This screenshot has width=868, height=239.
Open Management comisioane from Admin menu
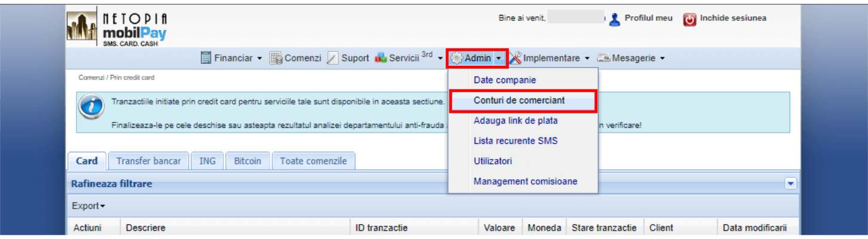point(525,182)
